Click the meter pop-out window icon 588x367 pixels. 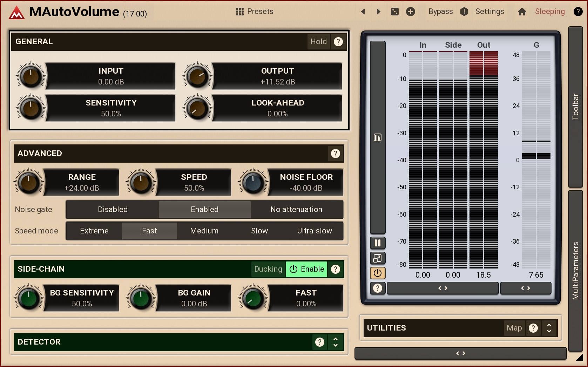[x=378, y=258]
